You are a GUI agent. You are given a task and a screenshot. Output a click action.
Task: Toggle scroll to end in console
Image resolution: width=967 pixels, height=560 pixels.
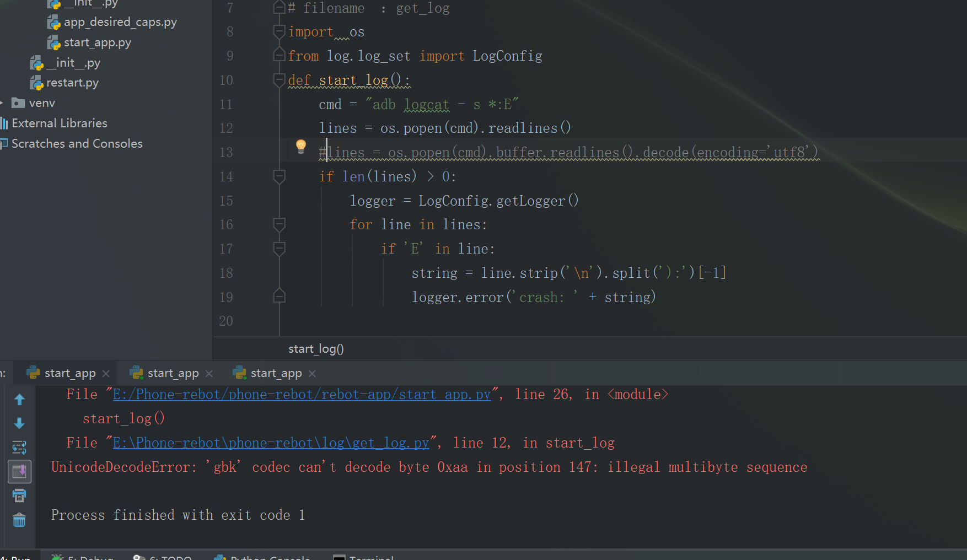[x=20, y=471]
